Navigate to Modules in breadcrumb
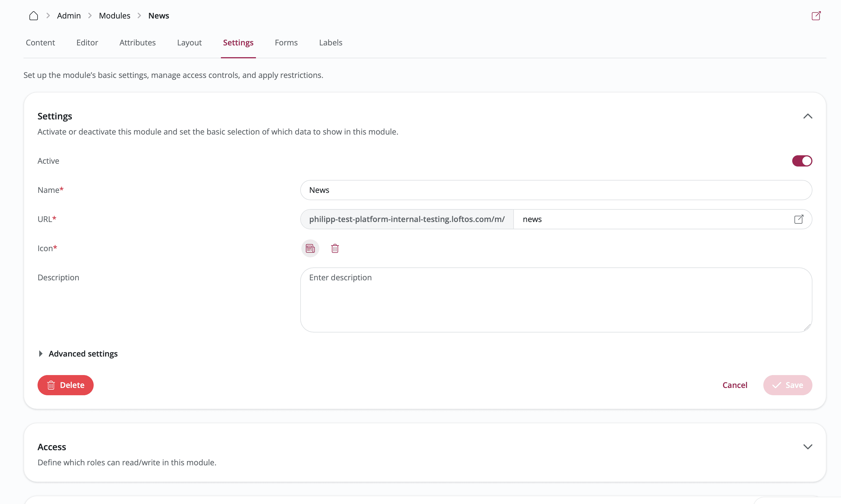Viewport: 841px width, 504px height. 114,16
